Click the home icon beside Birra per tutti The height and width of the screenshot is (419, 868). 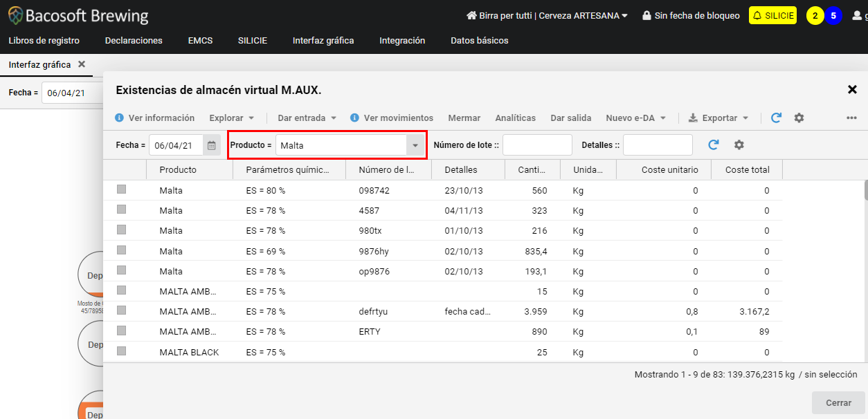tap(472, 15)
